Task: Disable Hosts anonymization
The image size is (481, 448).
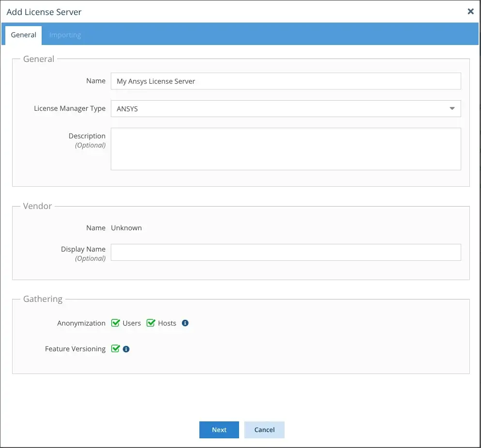Action: click(150, 323)
